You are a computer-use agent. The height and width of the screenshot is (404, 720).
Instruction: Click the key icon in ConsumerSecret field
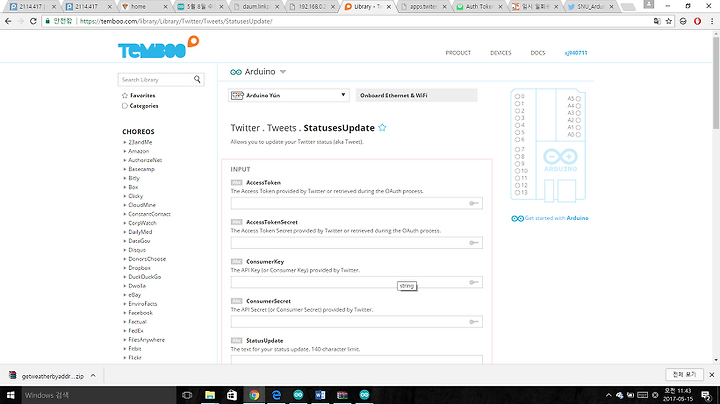474,322
